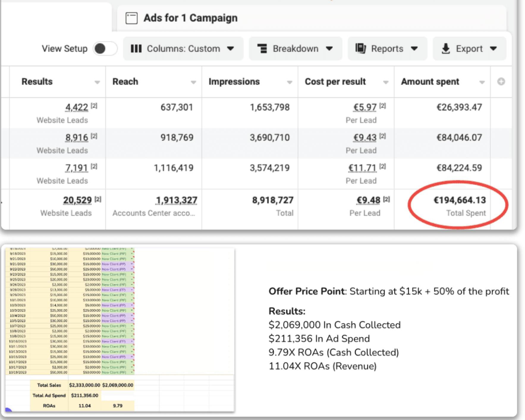
Task: Click the €84,046.07 amount spent
Action: pos(459,138)
